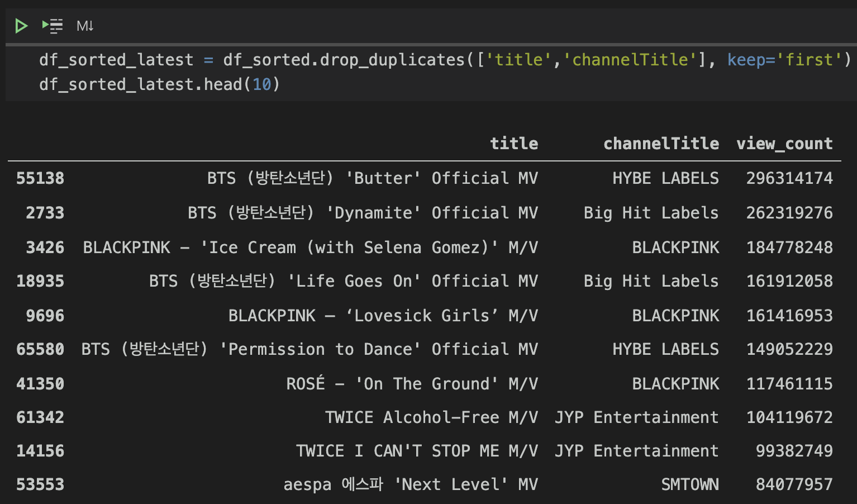The width and height of the screenshot is (857, 504).
Task: Select row index 41350
Action: coord(40,384)
